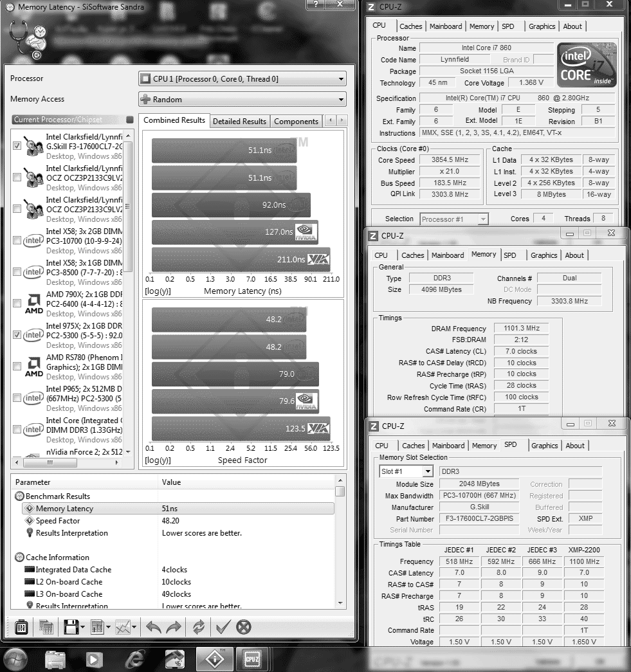Check the Intel X58 3x 1GB PC3-8500 entry
This screenshot has width=631, height=672.
(17, 272)
